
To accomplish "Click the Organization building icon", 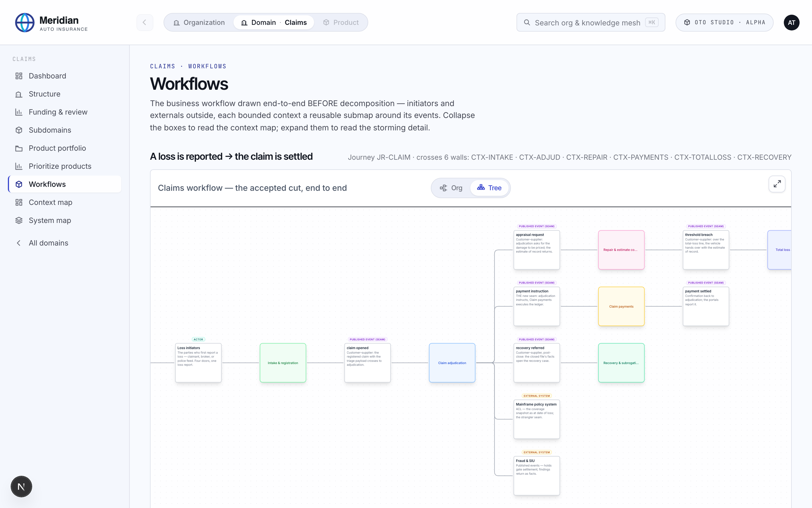I will coord(176,23).
